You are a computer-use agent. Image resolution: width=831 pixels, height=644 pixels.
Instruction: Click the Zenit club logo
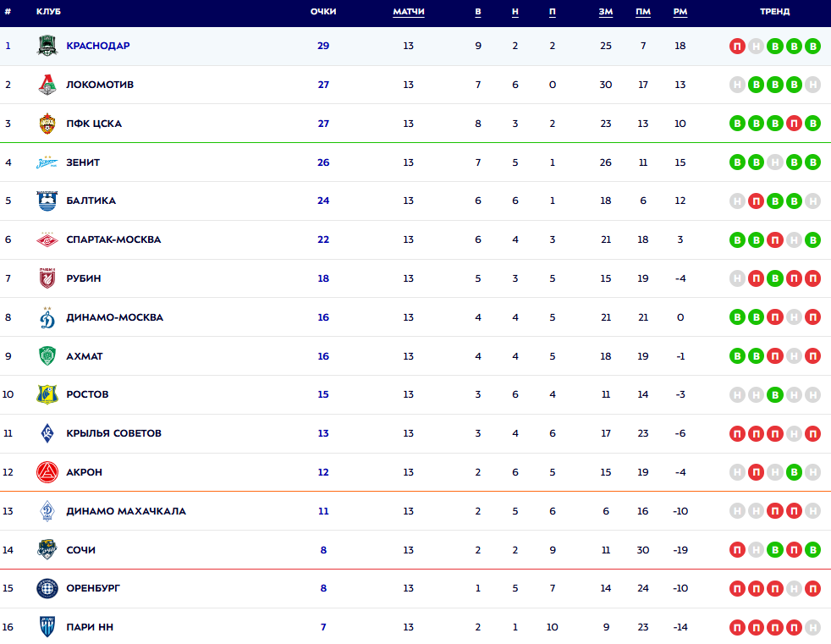tap(47, 162)
